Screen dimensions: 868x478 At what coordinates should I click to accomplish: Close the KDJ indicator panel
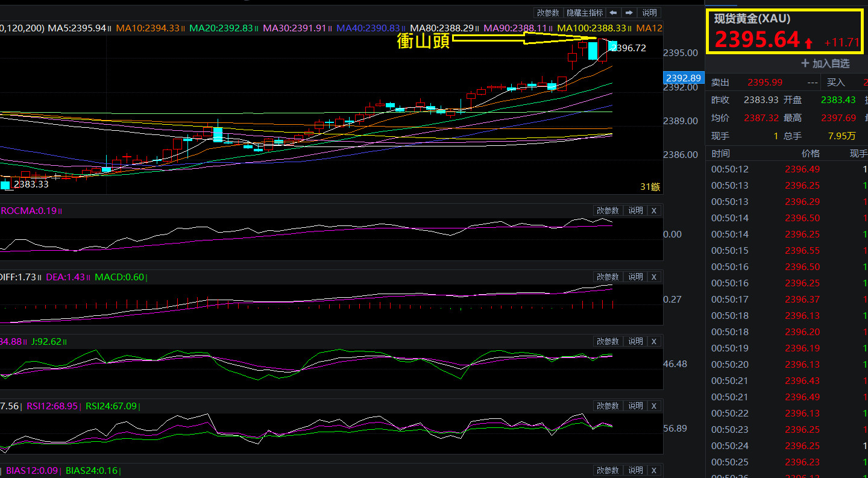point(654,341)
